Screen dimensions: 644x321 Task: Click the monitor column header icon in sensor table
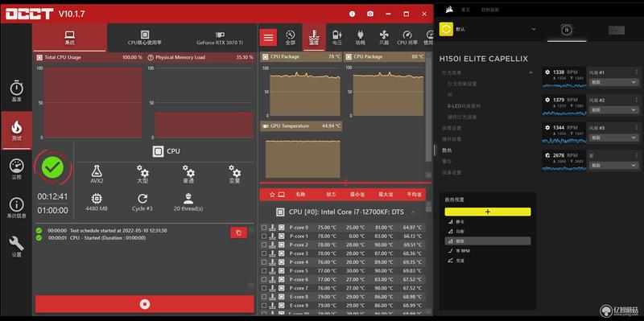[x=281, y=195]
